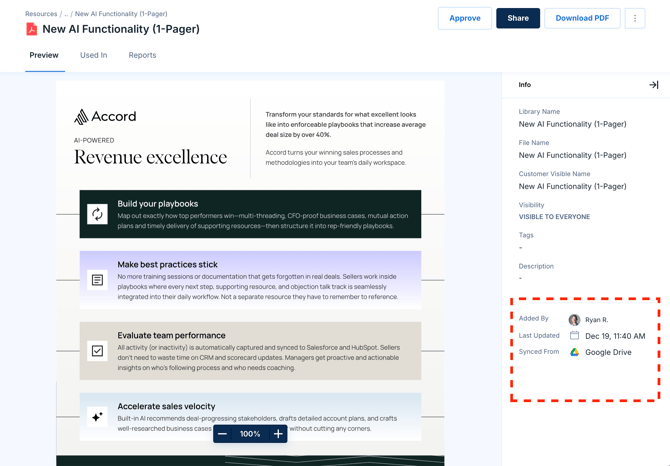Click the Download PDF button
Viewport: 670px width, 466px height.
pyautogui.click(x=582, y=18)
